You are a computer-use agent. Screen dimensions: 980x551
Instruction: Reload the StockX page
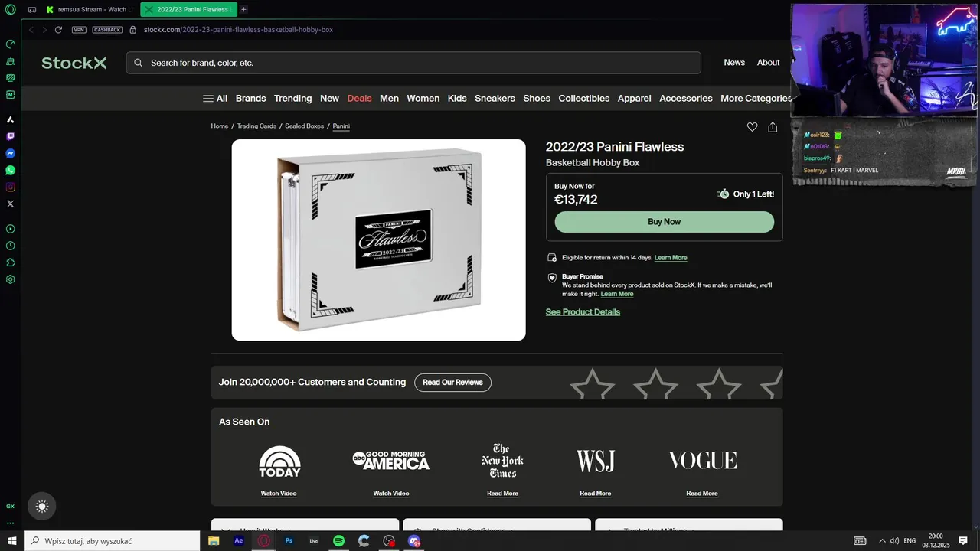click(58, 30)
